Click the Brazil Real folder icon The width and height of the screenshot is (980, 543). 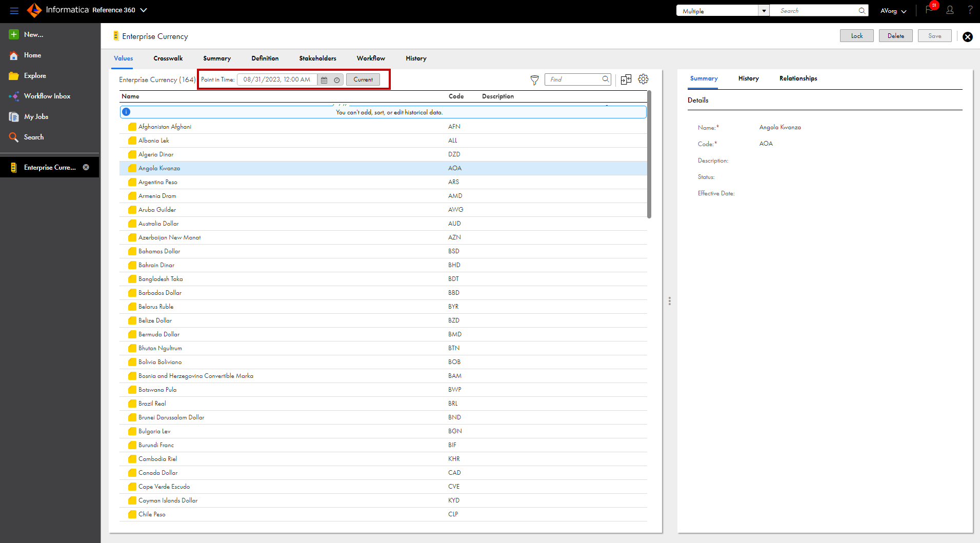(132, 404)
